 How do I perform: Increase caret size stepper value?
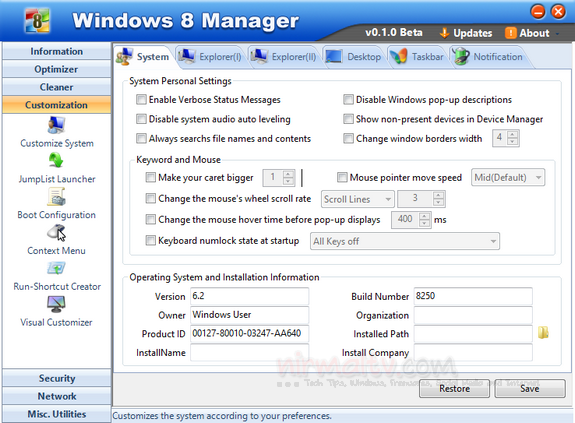point(289,174)
